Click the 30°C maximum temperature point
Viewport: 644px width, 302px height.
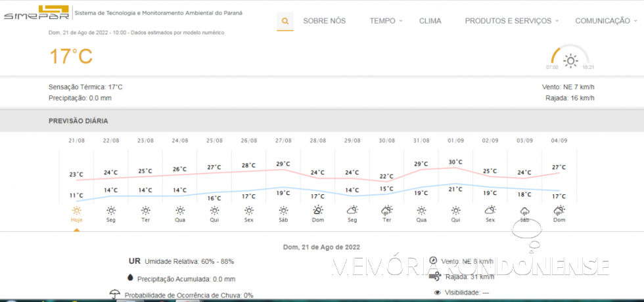455,162
